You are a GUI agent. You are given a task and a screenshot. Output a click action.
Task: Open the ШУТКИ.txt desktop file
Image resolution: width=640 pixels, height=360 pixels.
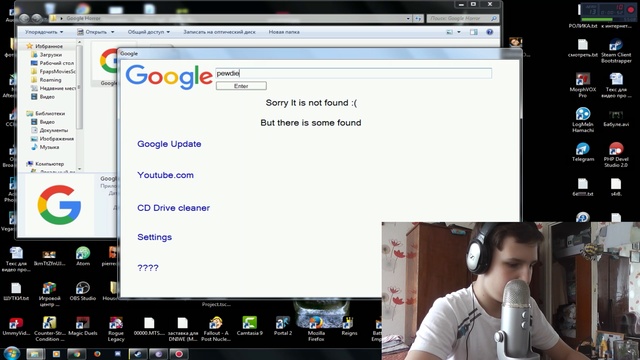pyautogui.click(x=16, y=291)
